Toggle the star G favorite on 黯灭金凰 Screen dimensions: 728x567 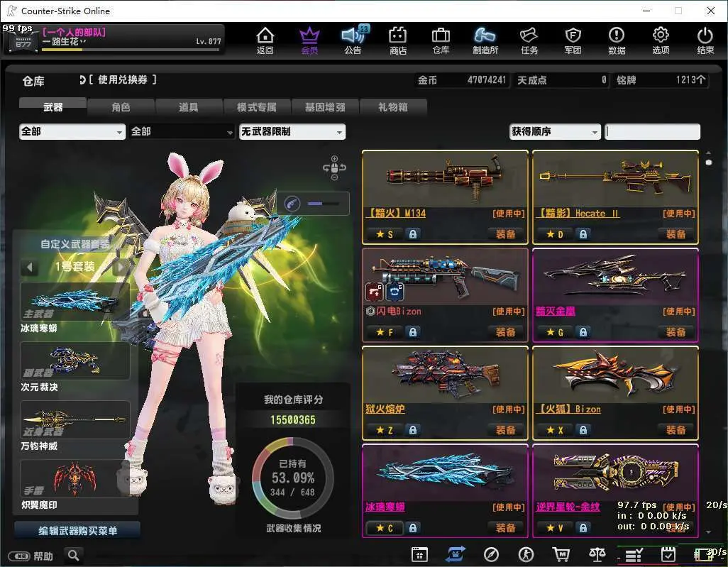click(x=556, y=332)
